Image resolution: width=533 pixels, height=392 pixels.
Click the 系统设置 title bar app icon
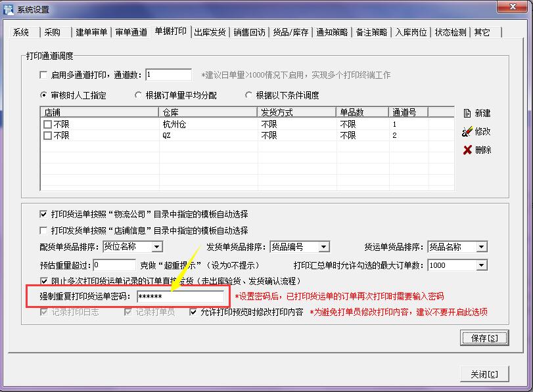[x=8, y=9]
